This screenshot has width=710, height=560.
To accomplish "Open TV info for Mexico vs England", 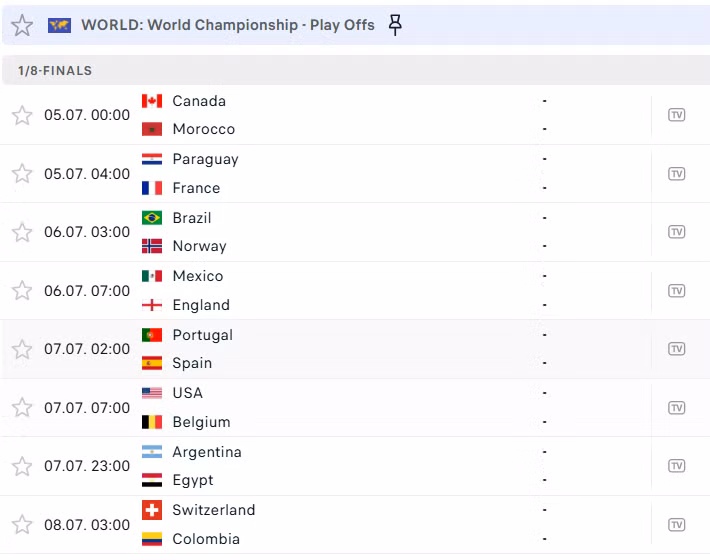I will pyautogui.click(x=676, y=291).
